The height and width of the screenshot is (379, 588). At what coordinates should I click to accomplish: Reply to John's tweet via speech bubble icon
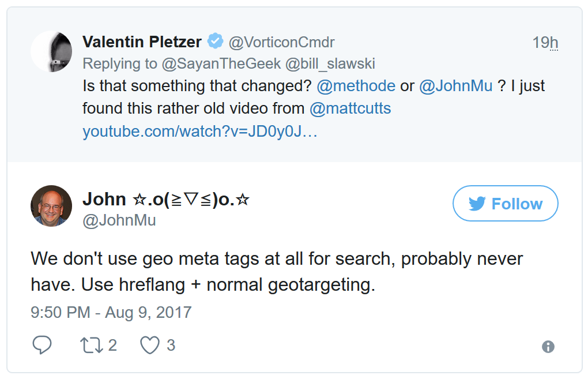tap(42, 344)
